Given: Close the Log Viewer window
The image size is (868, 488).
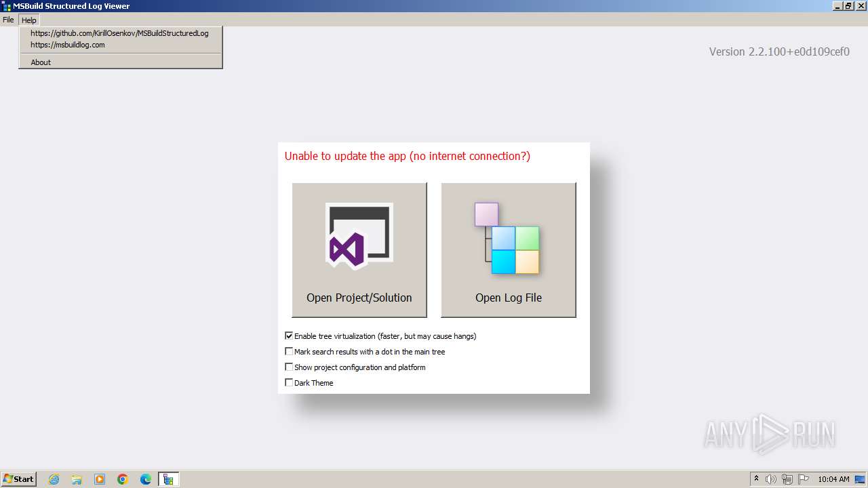Looking at the screenshot, I should click(x=861, y=6).
